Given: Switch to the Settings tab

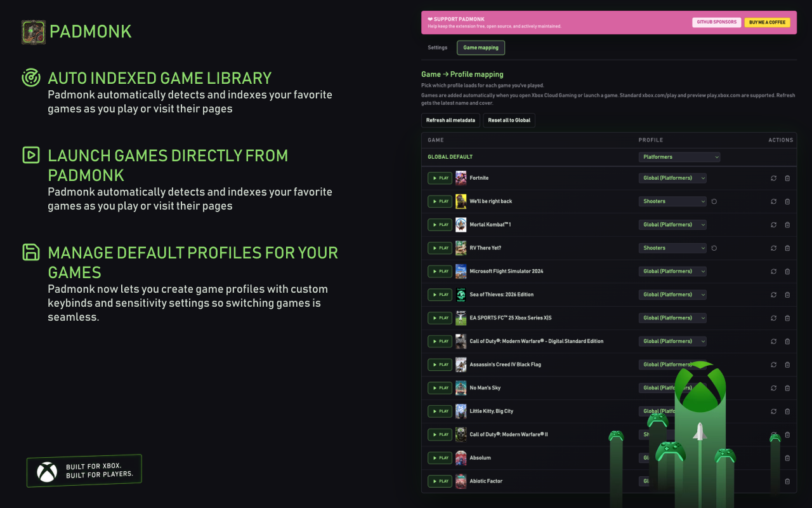Looking at the screenshot, I should click(x=438, y=48).
